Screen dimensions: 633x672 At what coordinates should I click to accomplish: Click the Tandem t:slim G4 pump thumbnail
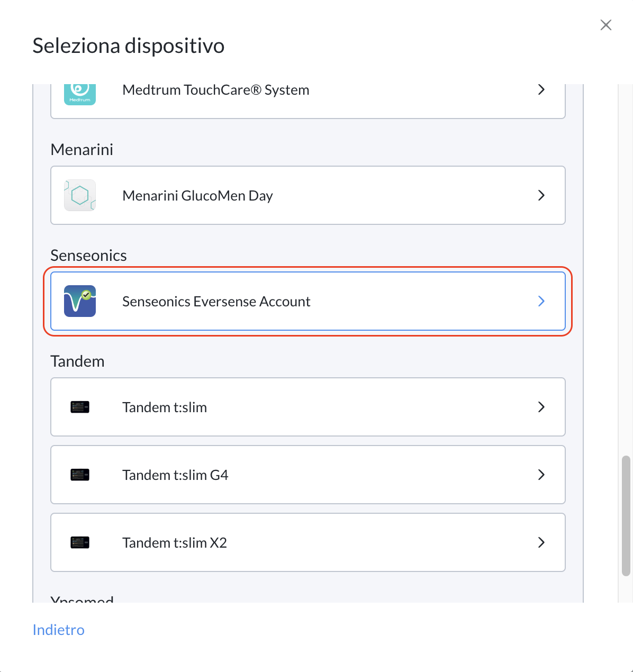[80, 475]
